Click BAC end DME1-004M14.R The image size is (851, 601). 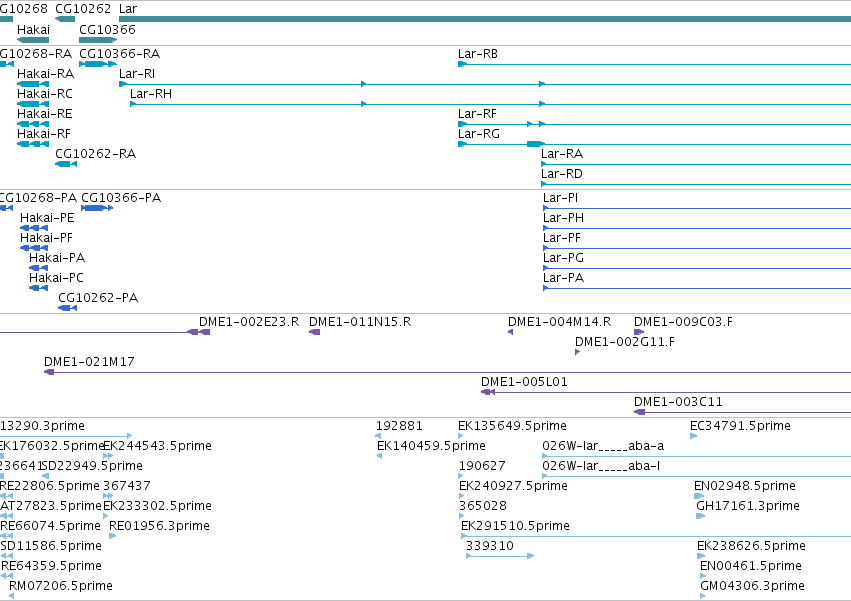[x=560, y=322]
